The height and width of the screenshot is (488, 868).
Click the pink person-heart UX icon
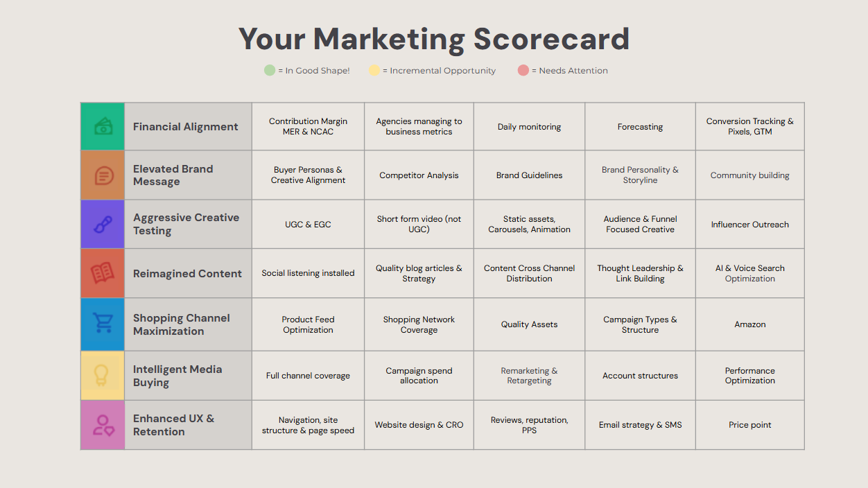coord(103,425)
